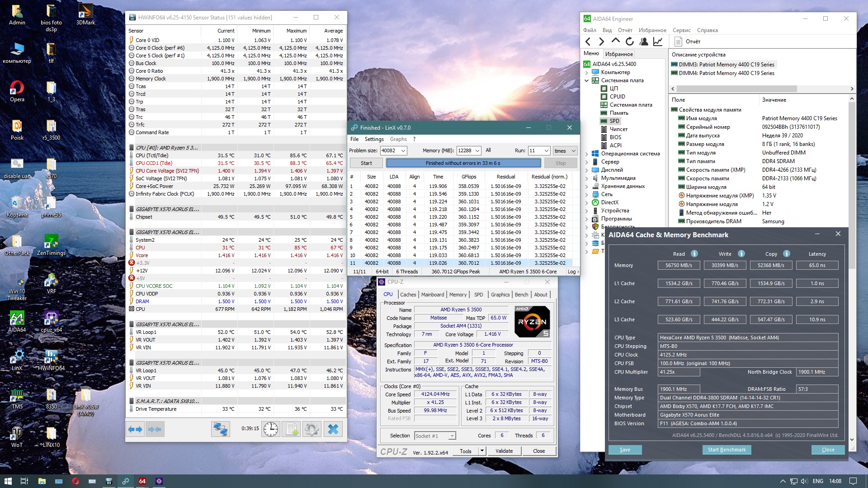Click CPU-Z Validate button
The height and width of the screenshot is (488, 868).
click(x=504, y=451)
